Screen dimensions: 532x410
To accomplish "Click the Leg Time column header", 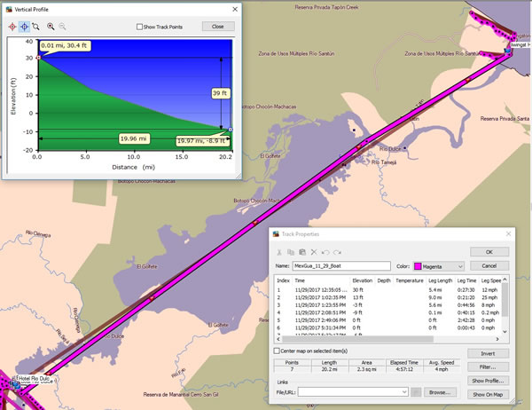I will [467, 280].
